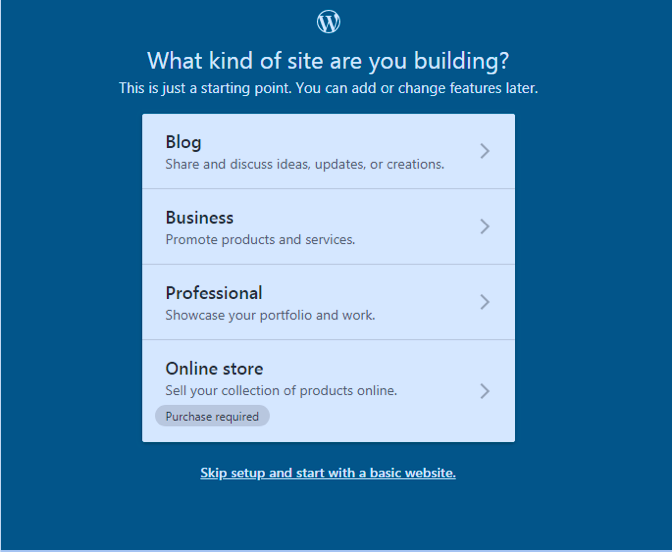Choose the Blog site type card
This screenshot has height=552, width=672.
(x=328, y=151)
